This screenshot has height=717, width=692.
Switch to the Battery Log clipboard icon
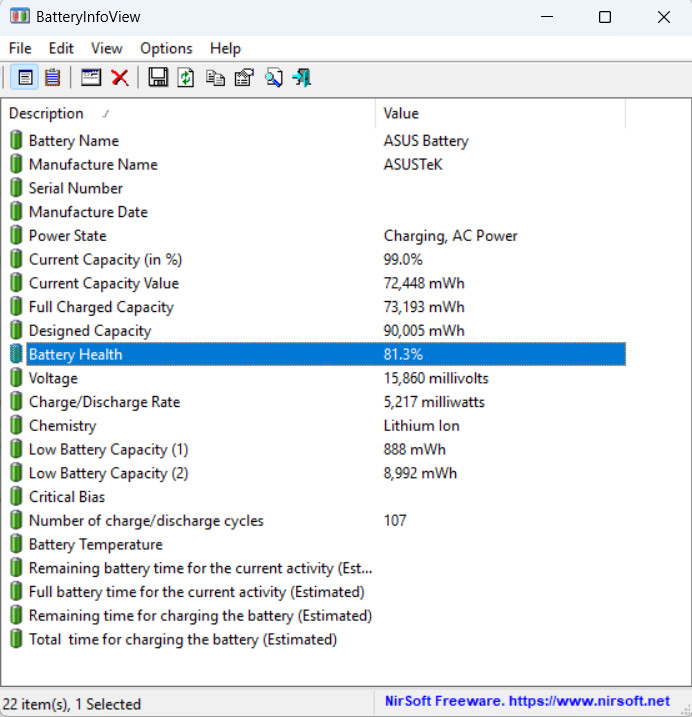[x=53, y=78]
